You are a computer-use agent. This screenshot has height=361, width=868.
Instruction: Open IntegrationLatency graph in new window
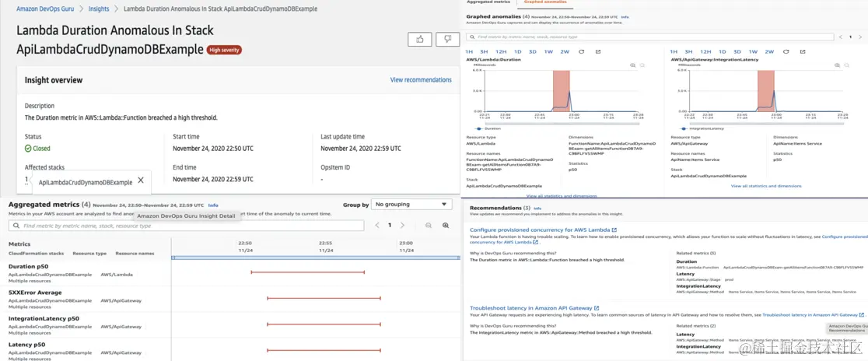coord(803,51)
